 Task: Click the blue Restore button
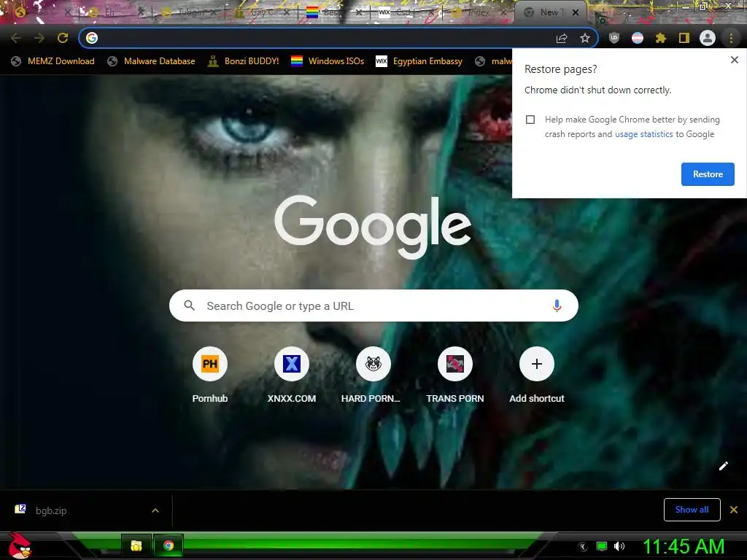[x=708, y=174]
